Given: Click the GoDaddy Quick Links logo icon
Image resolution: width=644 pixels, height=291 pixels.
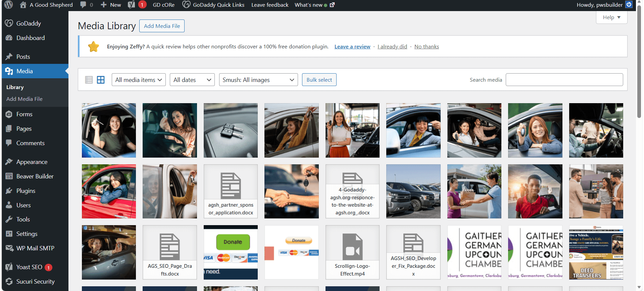Looking at the screenshot, I should 186,5.
